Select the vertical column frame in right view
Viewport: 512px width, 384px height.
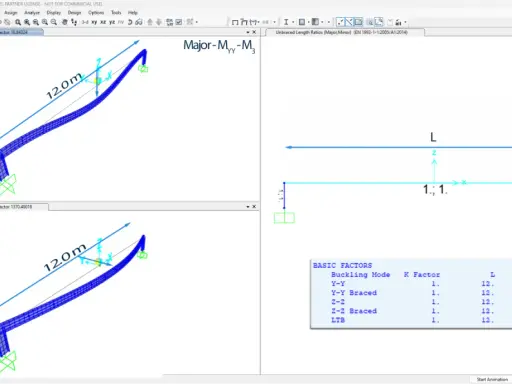click(284, 195)
